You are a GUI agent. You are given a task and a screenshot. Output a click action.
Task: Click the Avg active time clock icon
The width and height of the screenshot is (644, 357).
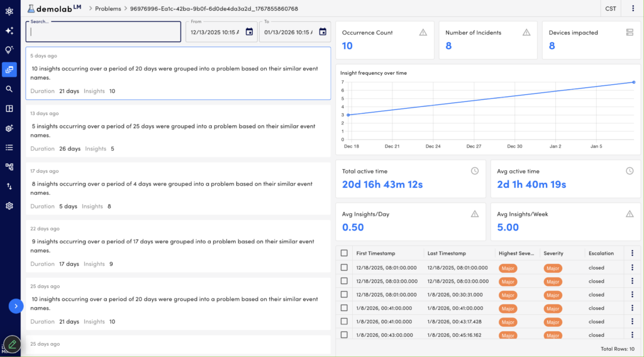tap(630, 171)
